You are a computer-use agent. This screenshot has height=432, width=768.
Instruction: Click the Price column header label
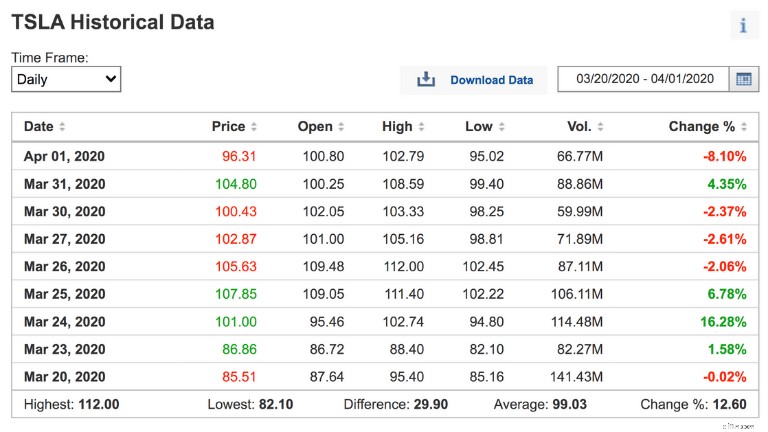pyautogui.click(x=228, y=126)
